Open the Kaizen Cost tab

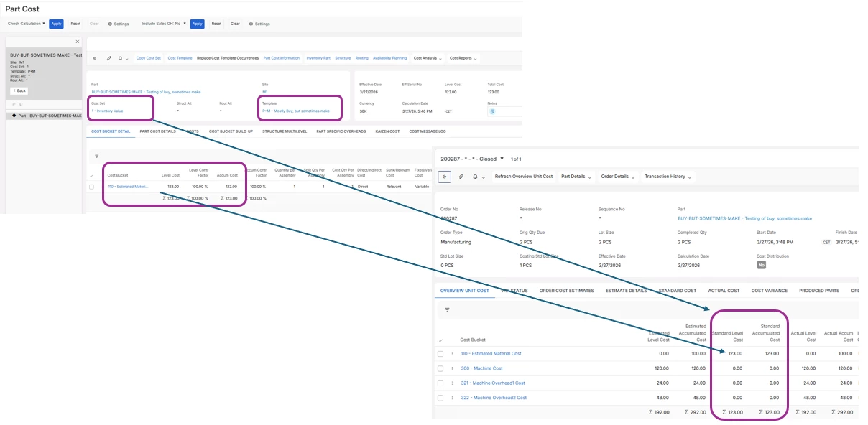(387, 131)
